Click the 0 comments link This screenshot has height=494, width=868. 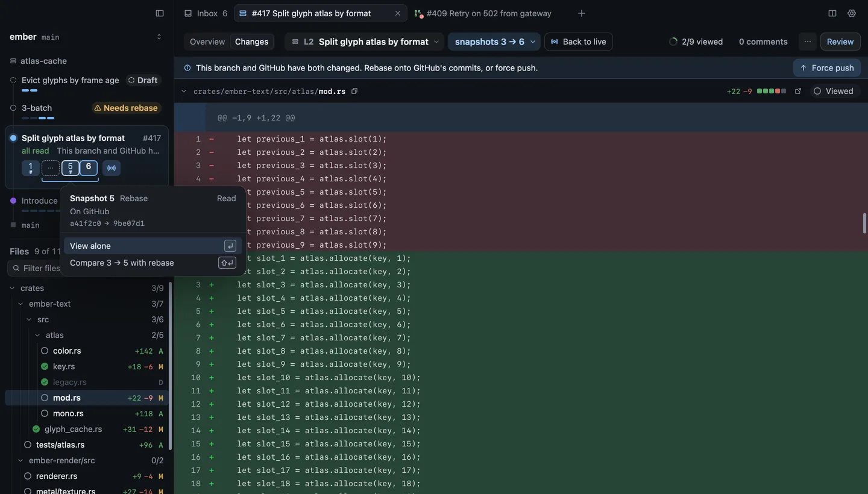tap(763, 42)
